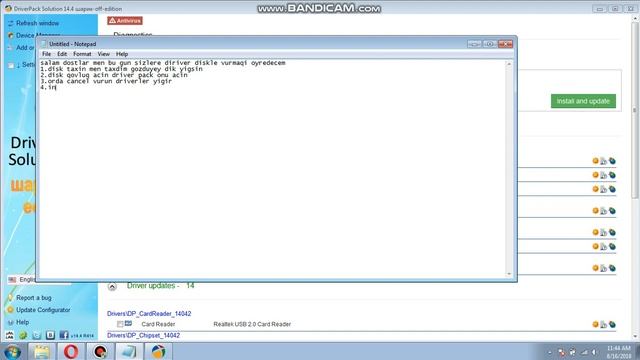Screen dimensions: 640x360
Task: Click the Update Configurator link
Action: (43, 310)
